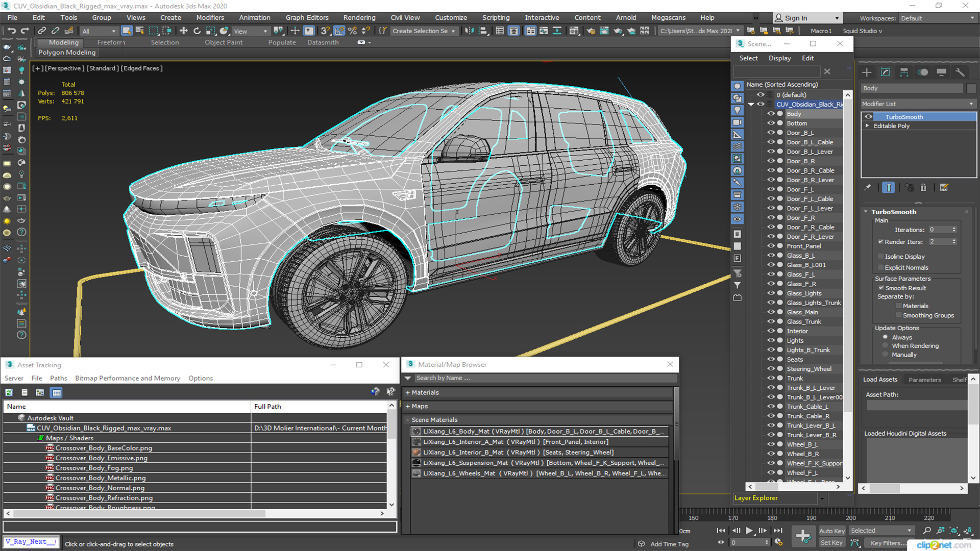Toggle the Percent Snap icon

(352, 31)
